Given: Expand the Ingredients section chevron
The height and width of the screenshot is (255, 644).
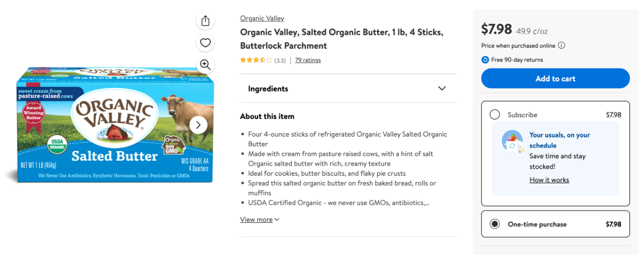Looking at the screenshot, I should [442, 88].
